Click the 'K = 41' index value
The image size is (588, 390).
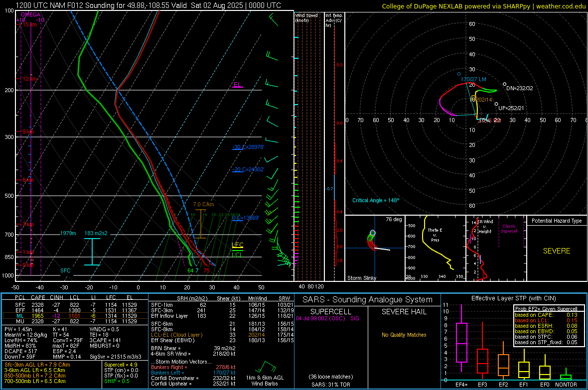pyautogui.click(x=60, y=329)
